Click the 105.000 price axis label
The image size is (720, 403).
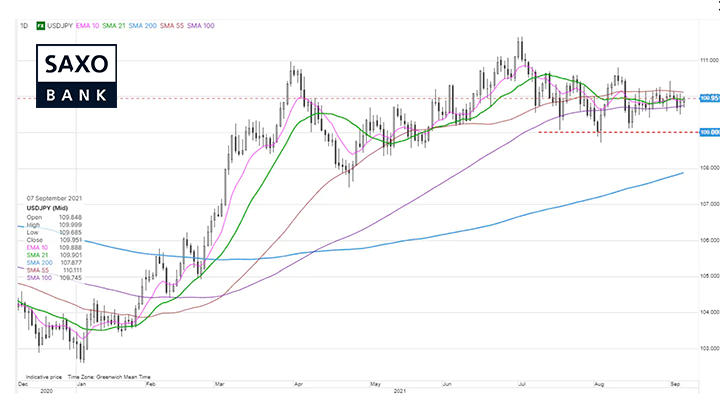tap(709, 276)
